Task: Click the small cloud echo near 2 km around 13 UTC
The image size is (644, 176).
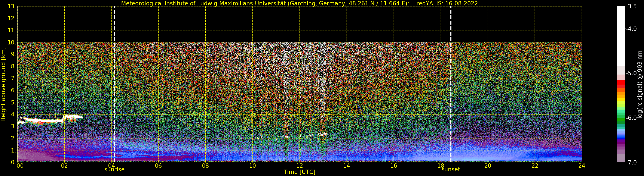Action: (x=322, y=134)
